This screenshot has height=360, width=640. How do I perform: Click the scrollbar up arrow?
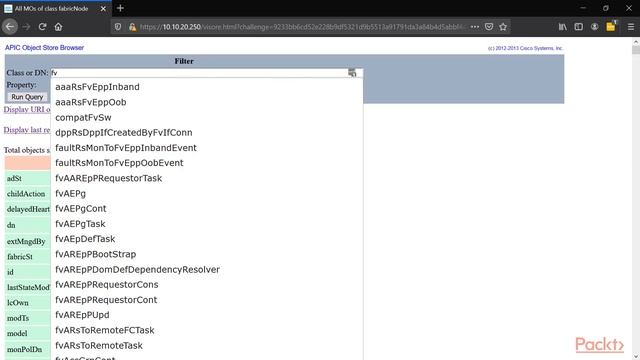point(636,41)
